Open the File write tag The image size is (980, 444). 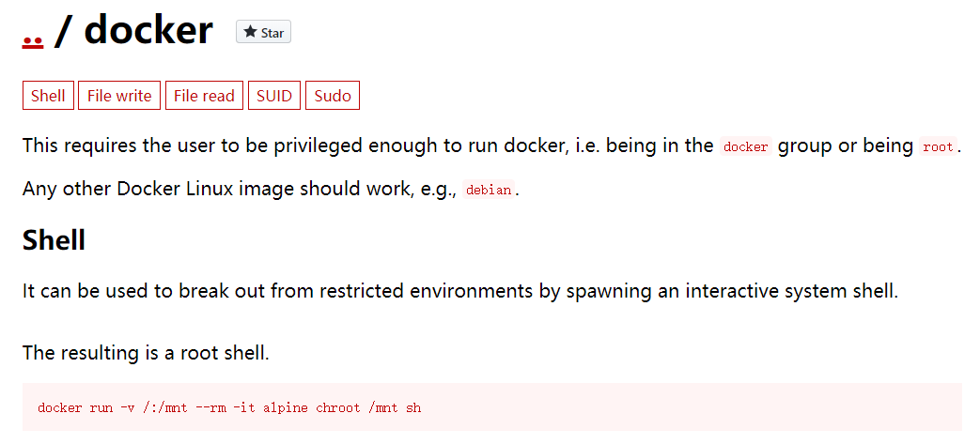point(119,96)
